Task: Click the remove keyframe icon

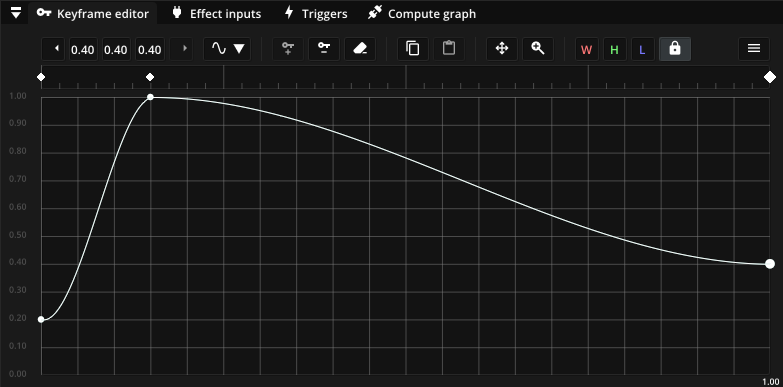Action: click(x=324, y=49)
